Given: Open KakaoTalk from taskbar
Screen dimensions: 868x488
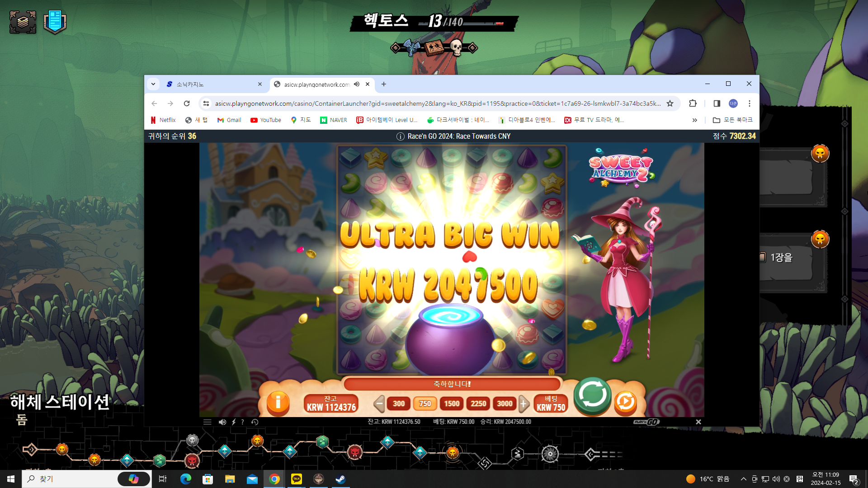Looking at the screenshot, I should pos(297,479).
